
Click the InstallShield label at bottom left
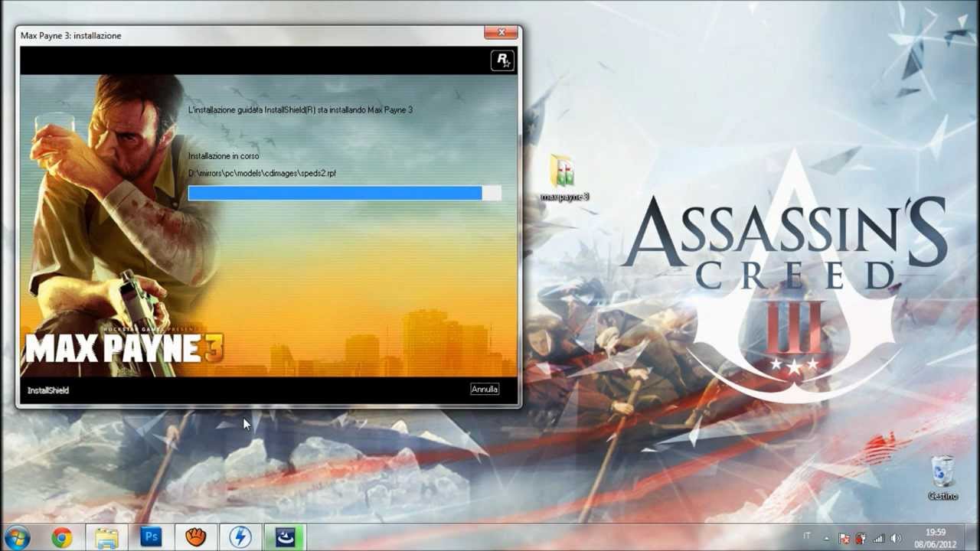[x=48, y=390]
